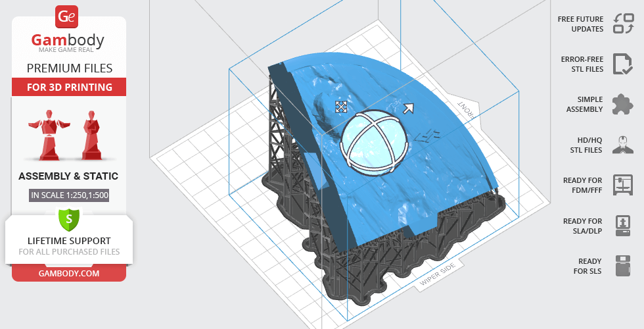Select the Error-Free STL Files document icon
The image size is (644, 329).
coord(622,64)
